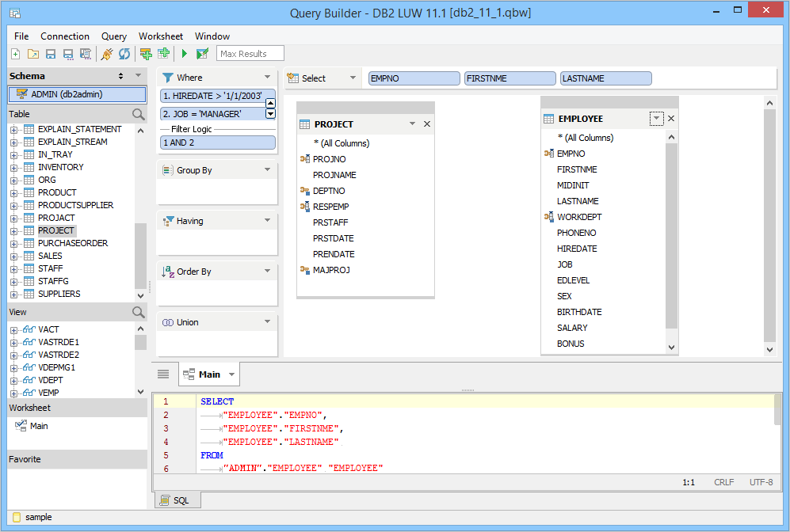
Task: Close the PROJECT table box
Action: point(427,124)
